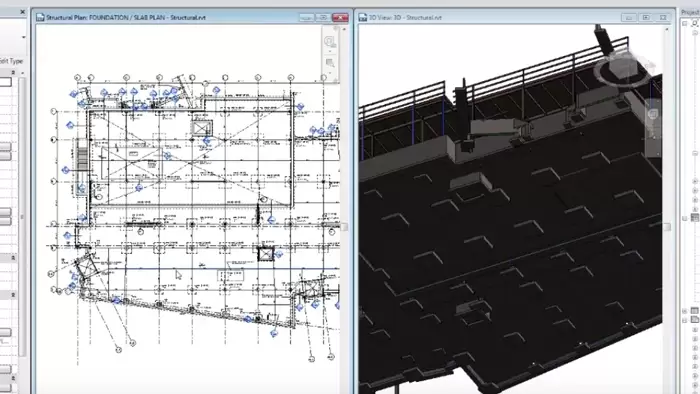Collapse the first property group below Edit Type
The height and width of the screenshot is (394, 700).
(x=13, y=72)
